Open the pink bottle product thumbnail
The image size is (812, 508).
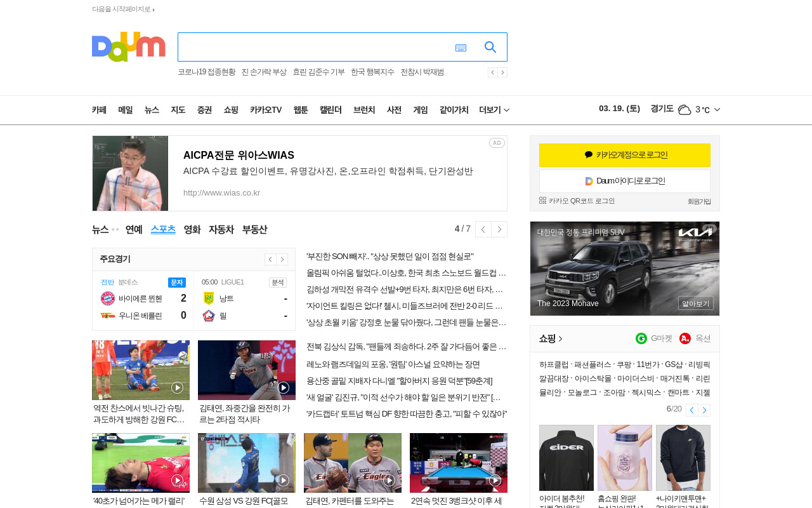click(625, 458)
